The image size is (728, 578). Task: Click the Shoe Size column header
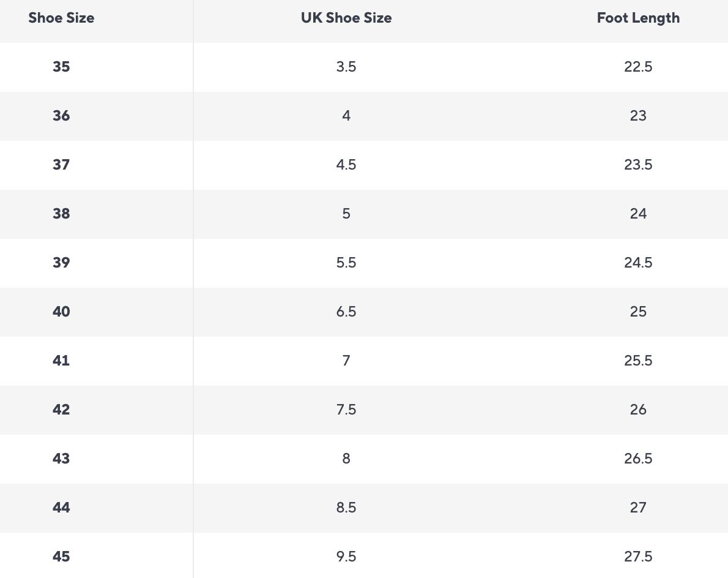coord(61,18)
